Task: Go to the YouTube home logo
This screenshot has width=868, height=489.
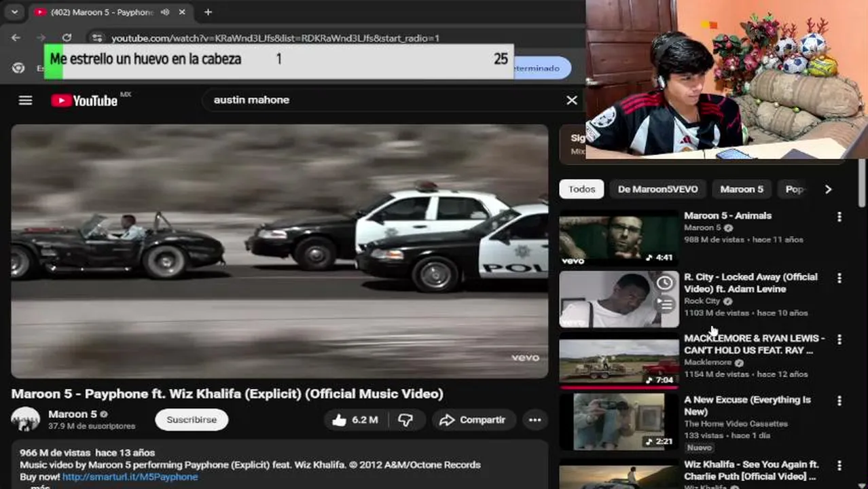Action: coord(85,101)
